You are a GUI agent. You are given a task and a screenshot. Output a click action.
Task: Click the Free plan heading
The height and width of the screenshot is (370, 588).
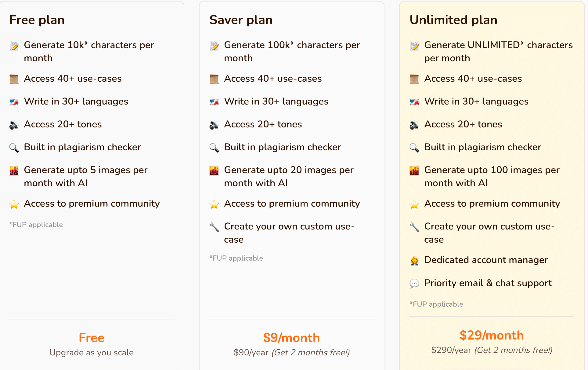tap(37, 20)
